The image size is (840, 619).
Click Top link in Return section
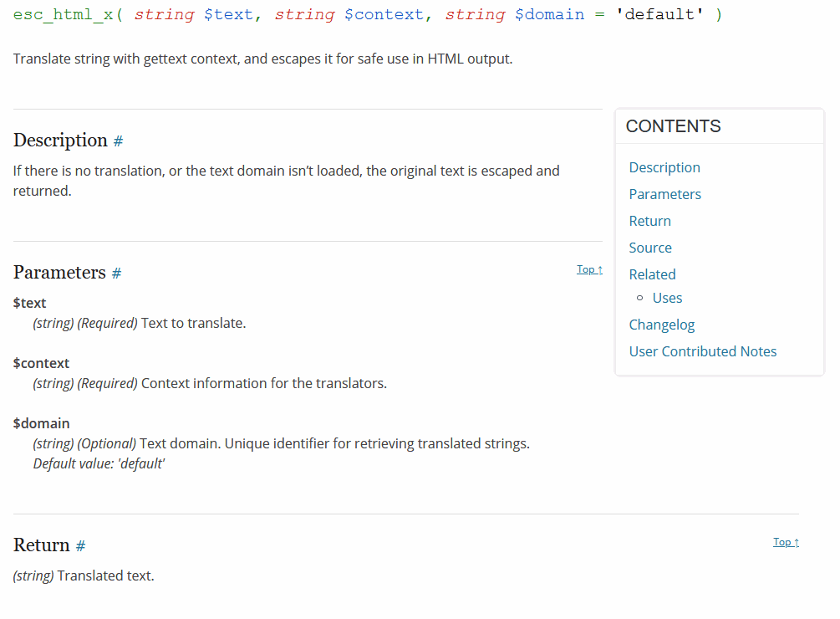(x=786, y=542)
